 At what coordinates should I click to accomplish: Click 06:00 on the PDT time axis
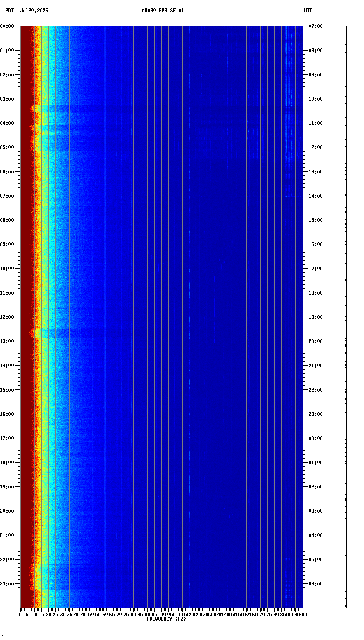tap(7, 172)
